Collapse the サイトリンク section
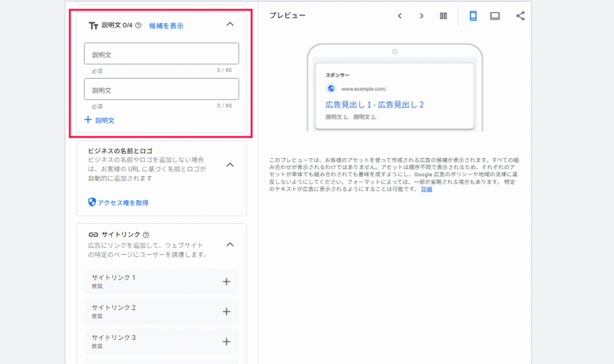The width and height of the screenshot is (614, 364). (x=230, y=245)
